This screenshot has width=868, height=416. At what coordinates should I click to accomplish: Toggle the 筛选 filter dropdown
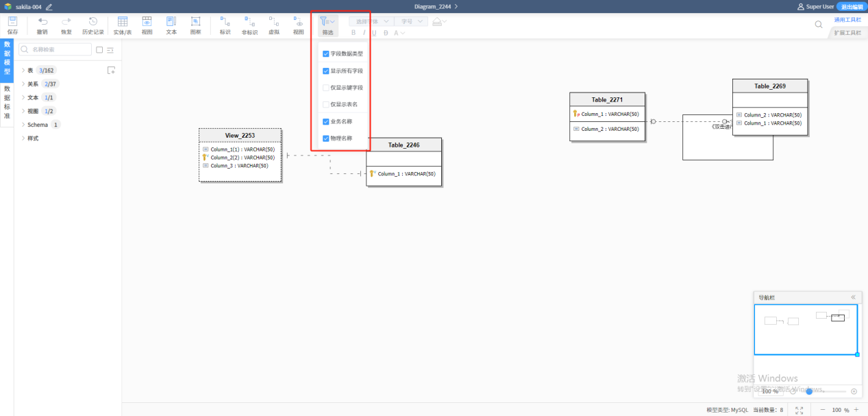(327, 25)
